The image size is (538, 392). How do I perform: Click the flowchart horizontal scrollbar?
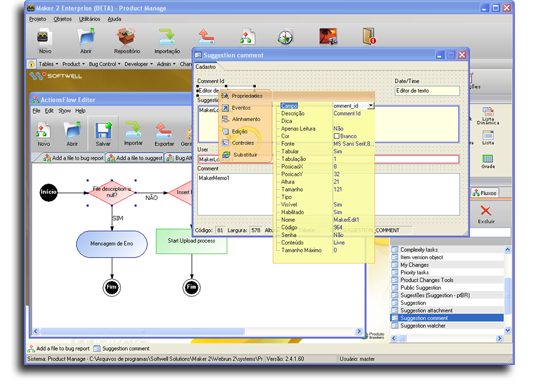pos(198,331)
